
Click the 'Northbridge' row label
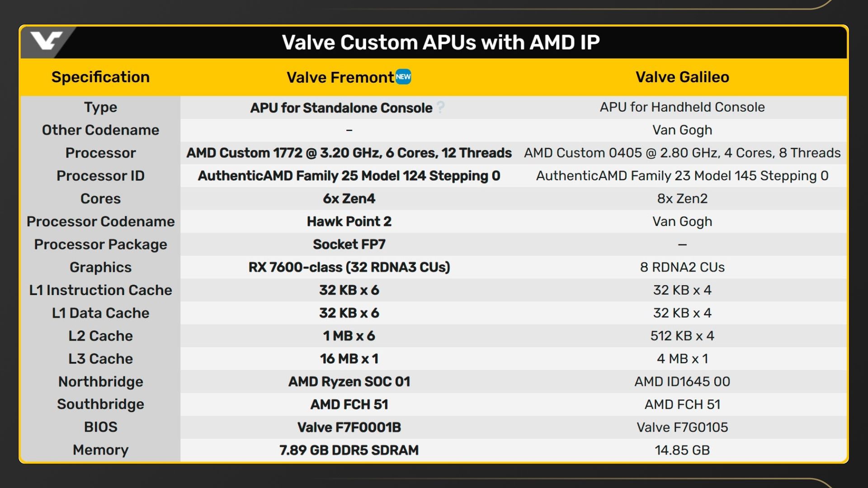100,382
